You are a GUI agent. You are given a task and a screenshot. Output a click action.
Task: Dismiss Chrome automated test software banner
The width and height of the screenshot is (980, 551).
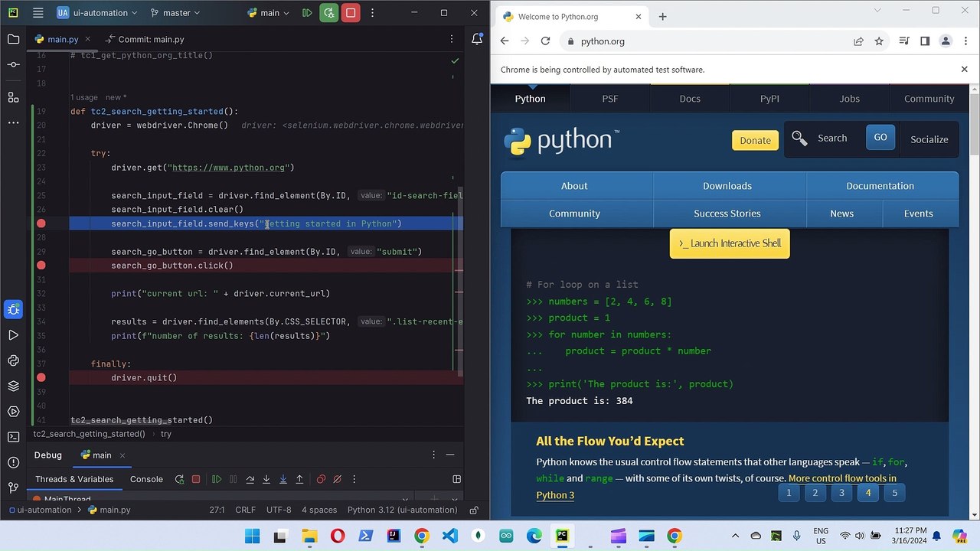(965, 70)
